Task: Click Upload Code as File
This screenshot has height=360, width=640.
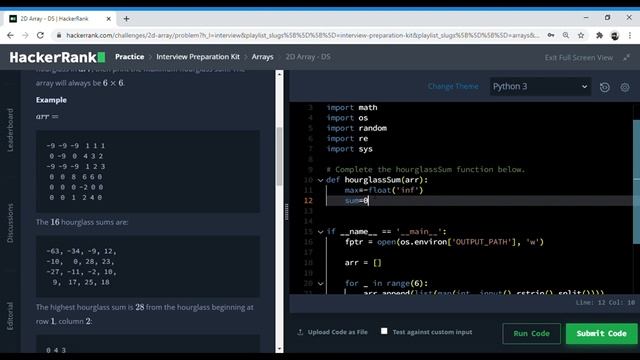Action: 333,332
